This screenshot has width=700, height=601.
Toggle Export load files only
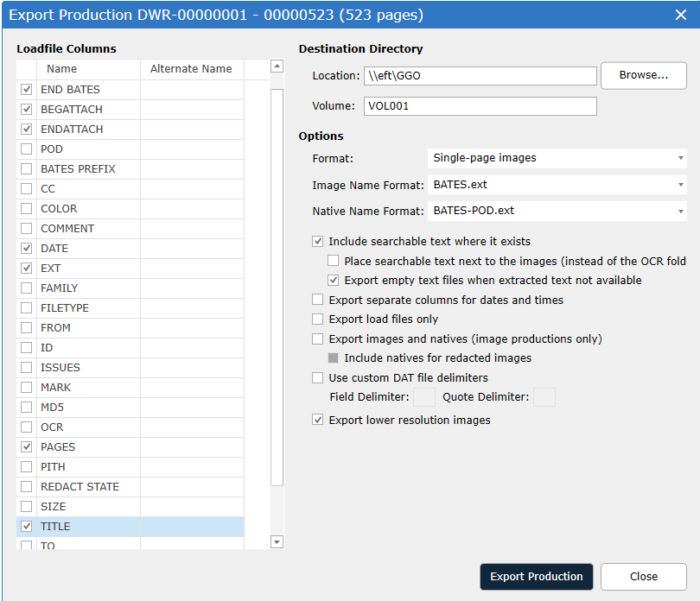click(317, 319)
